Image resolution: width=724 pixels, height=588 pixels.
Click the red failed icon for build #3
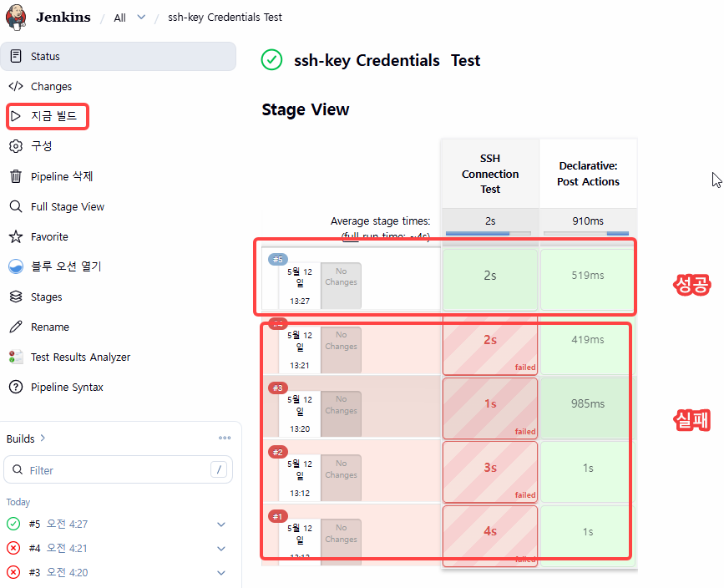click(13, 573)
